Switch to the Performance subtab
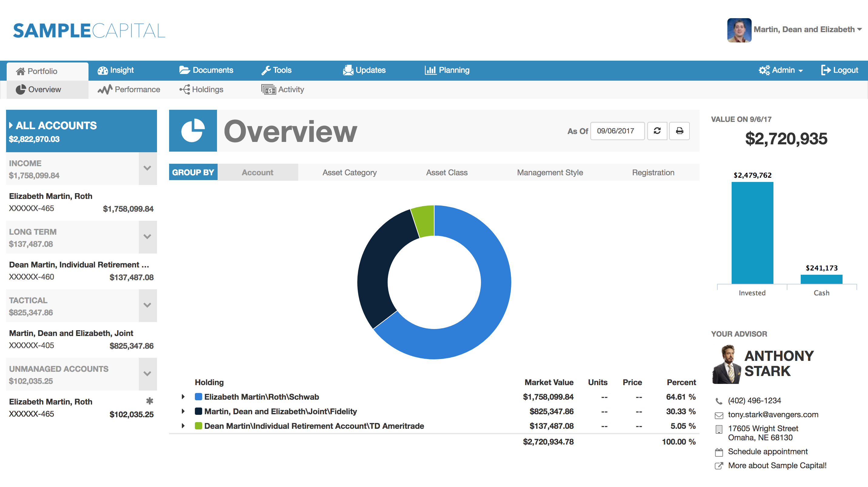Viewport: 868px width, 487px height. click(129, 89)
